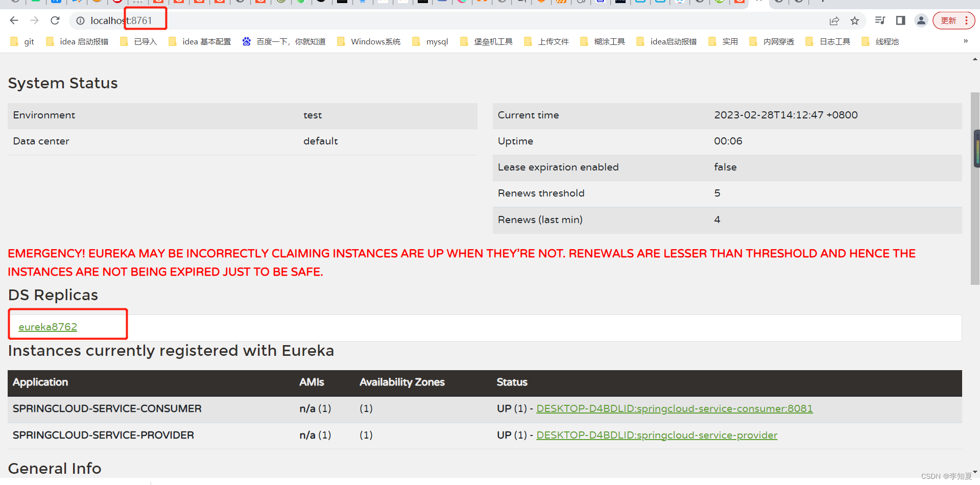Expand the hidden bookmarks overflow chevron
Screen dimensions: 980x485
(965, 41)
